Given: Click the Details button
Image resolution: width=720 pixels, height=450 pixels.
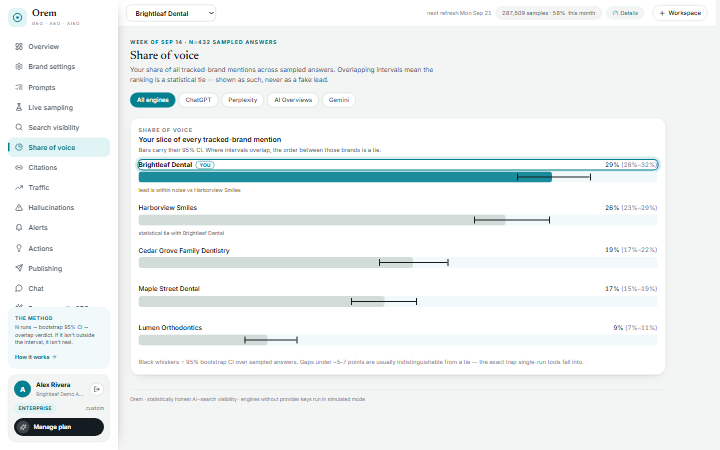Looking at the screenshot, I should 625,13.
